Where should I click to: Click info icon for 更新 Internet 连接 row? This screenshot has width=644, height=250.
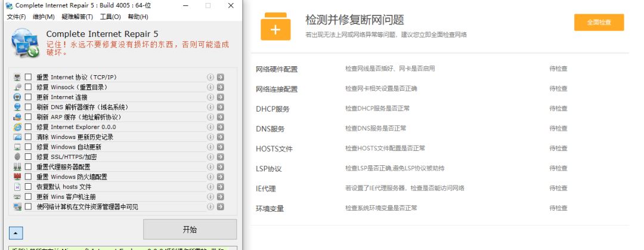(x=210, y=97)
